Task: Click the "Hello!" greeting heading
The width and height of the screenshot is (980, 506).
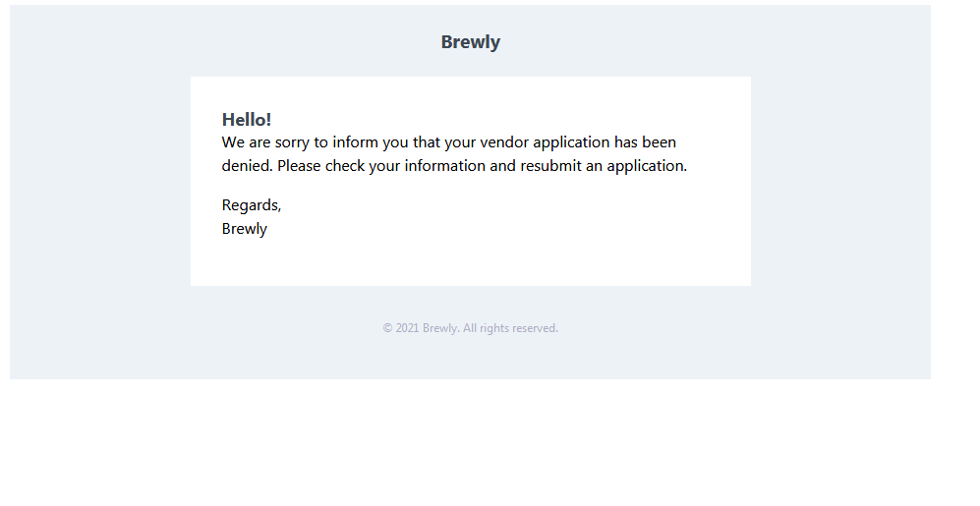Action: [x=247, y=120]
